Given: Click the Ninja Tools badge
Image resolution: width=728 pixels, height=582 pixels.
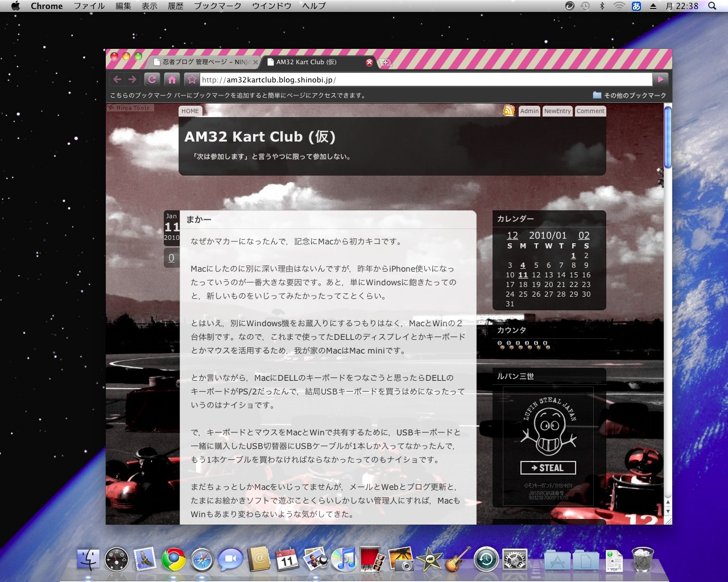Looking at the screenshot, I should [130, 107].
